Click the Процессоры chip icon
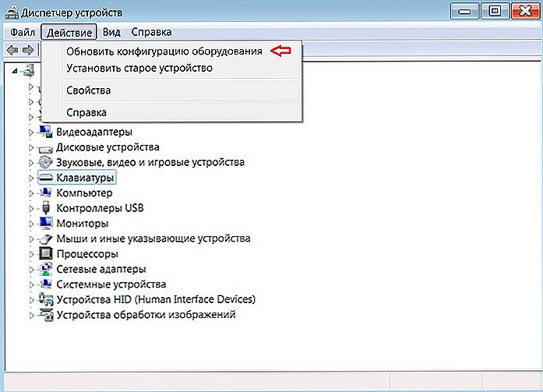The width and height of the screenshot is (543, 392). click(46, 253)
